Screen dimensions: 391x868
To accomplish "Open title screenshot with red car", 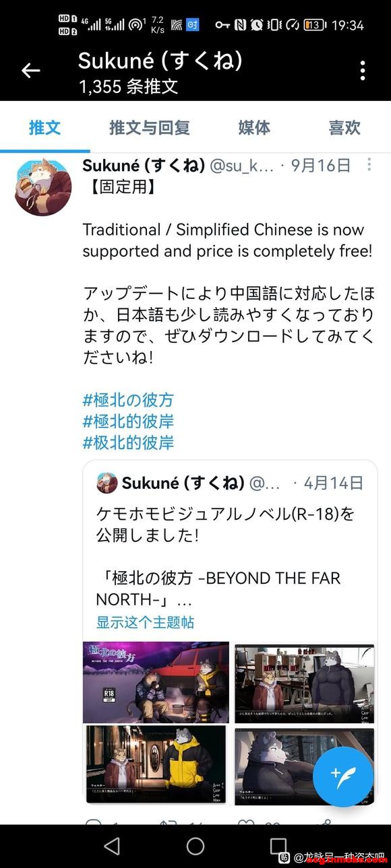I will 156,682.
